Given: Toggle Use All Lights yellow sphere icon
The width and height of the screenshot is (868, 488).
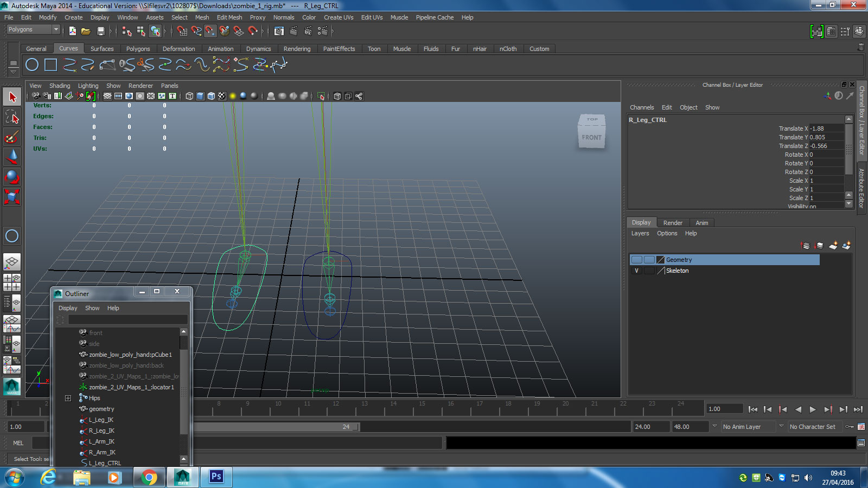Looking at the screenshot, I should coord(233,96).
